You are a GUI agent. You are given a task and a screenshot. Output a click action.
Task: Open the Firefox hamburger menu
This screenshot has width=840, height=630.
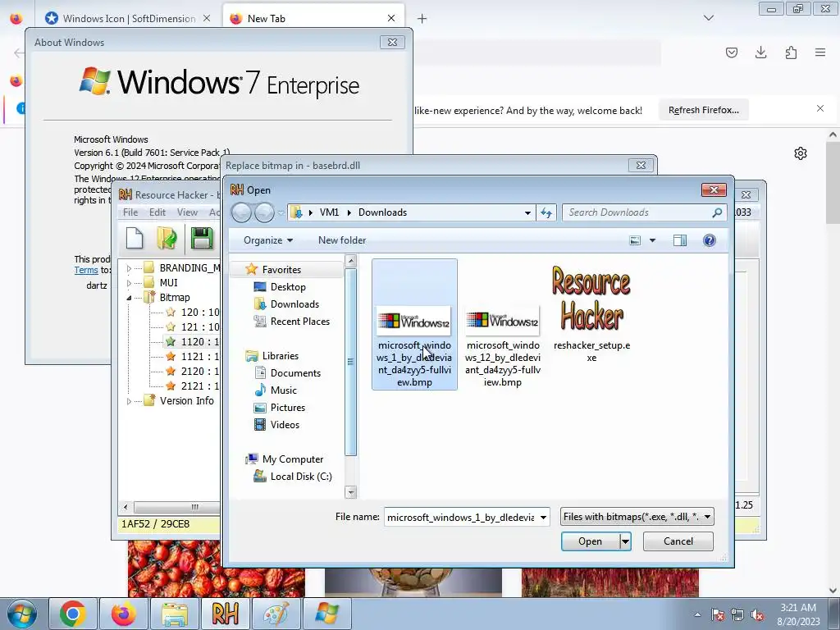point(820,52)
